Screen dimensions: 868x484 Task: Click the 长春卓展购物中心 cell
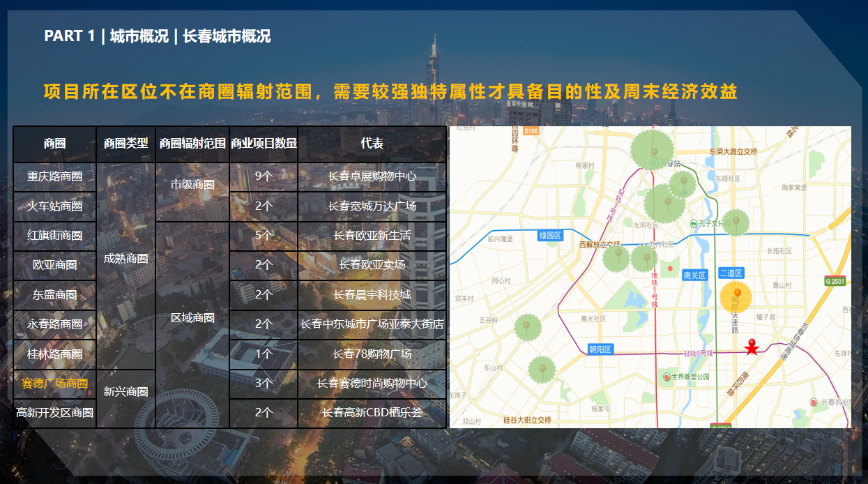372,176
